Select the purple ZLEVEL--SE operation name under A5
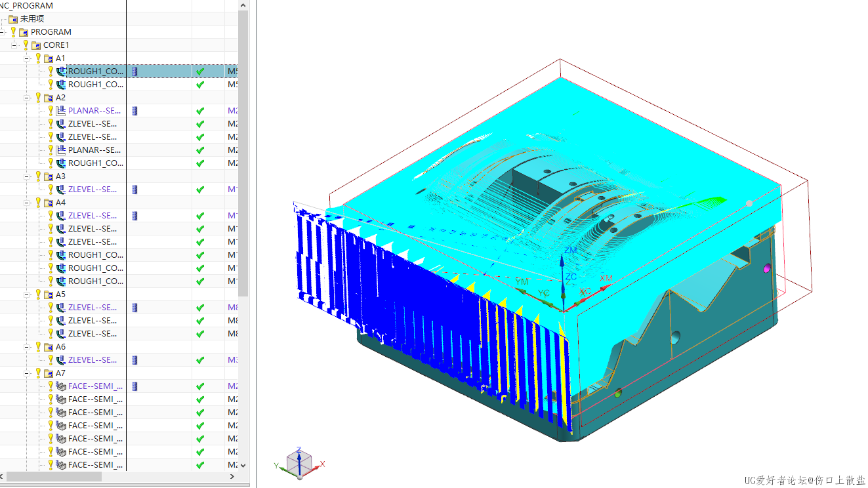868x488 pixels. (x=93, y=308)
